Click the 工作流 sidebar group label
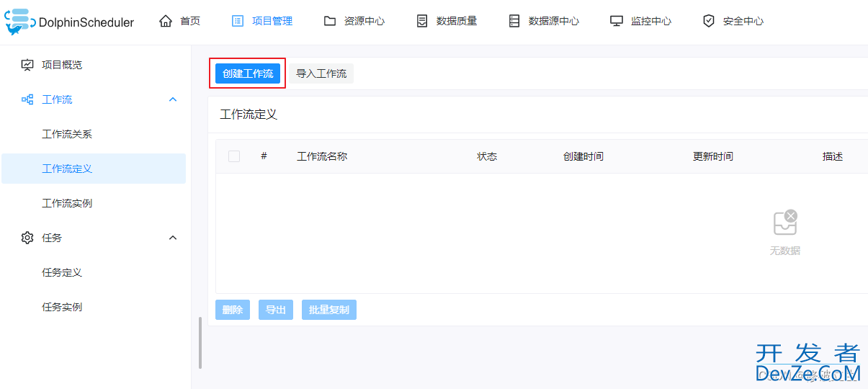The width and height of the screenshot is (868, 389). [x=57, y=99]
